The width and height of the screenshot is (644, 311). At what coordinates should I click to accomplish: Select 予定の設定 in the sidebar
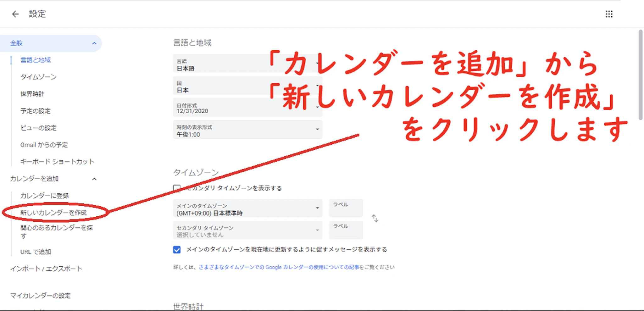pyautogui.click(x=35, y=111)
